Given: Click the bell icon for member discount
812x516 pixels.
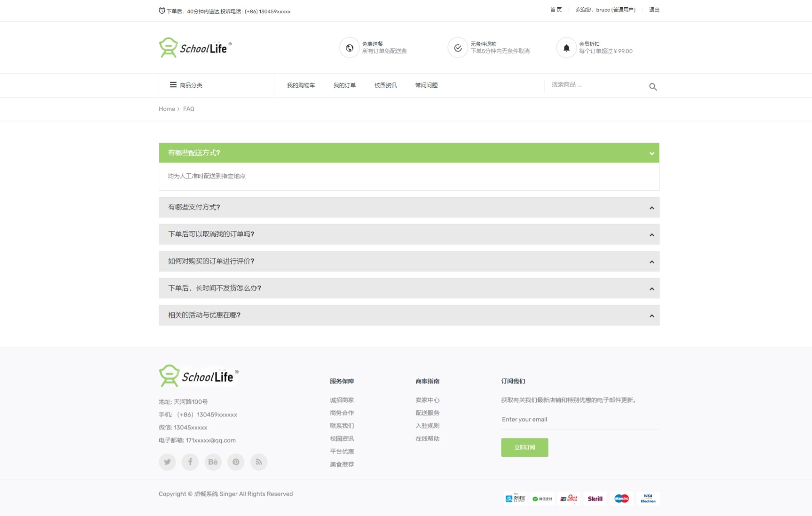Looking at the screenshot, I should 566,48.
